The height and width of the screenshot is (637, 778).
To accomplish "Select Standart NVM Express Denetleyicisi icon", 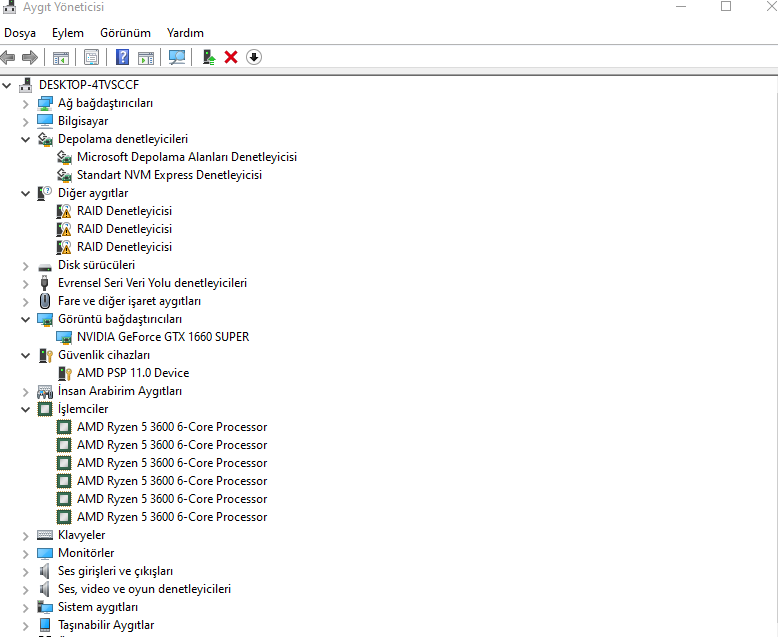I will coord(64,175).
